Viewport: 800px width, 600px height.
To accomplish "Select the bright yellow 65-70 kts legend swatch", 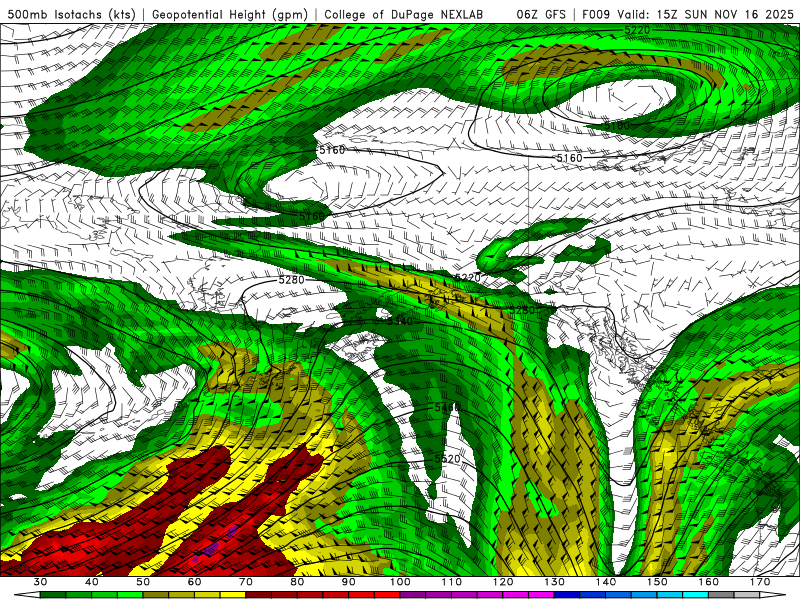I will 233,595.
